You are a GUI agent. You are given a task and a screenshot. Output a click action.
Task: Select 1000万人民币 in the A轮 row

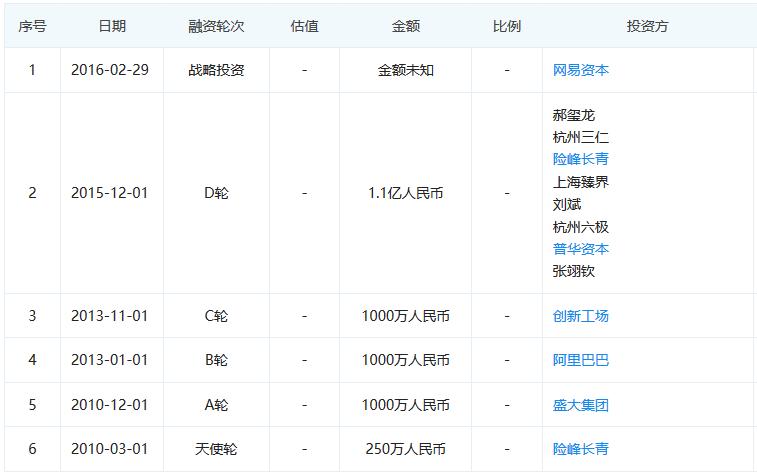[x=406, y=405]
